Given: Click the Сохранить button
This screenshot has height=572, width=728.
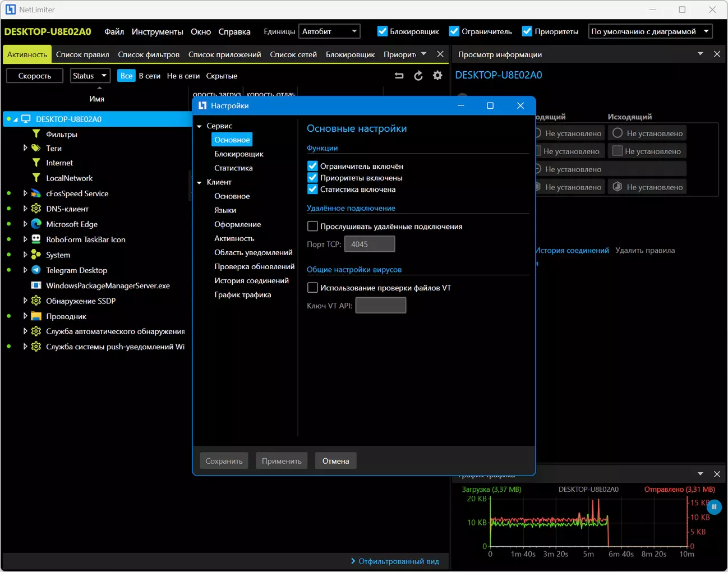Looking at the screenshot, I should click(224, 461).
